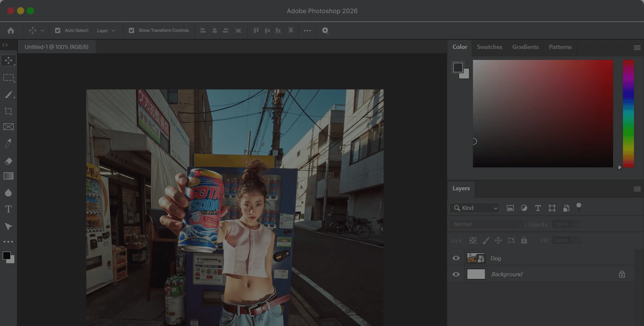The width and height of the screenshot is (644, 326).
Task: Expand the collapsed toolbar double-arrow
Action: pos(5,45)
